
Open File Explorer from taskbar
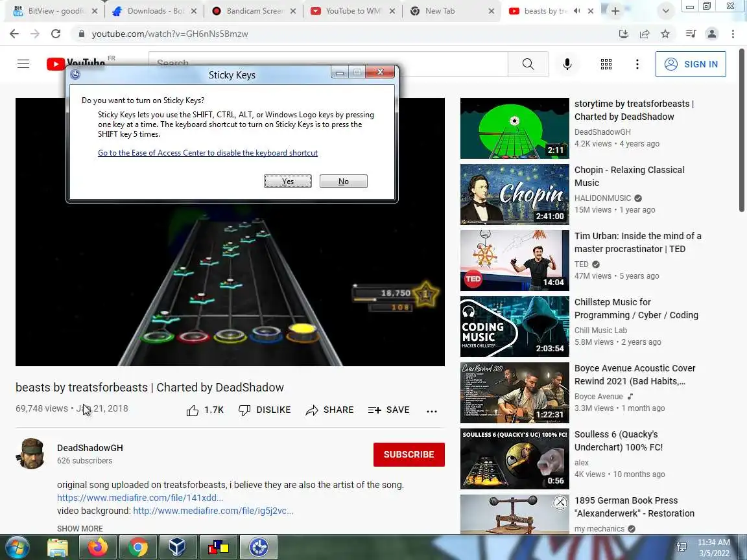coord(58,547)
